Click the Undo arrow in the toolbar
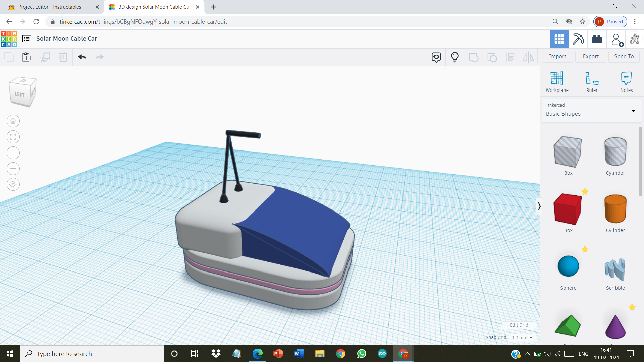Screen dimensions: 644x362 82,57
